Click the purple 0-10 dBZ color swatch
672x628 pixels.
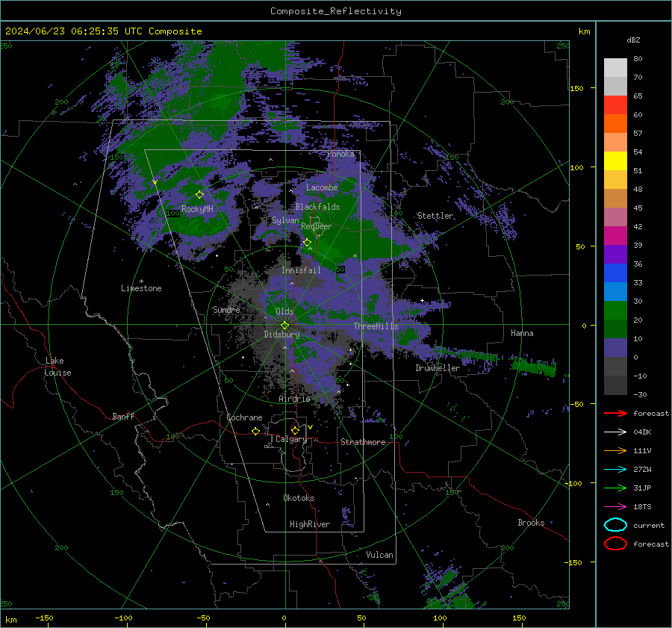[x=615, y=348]
